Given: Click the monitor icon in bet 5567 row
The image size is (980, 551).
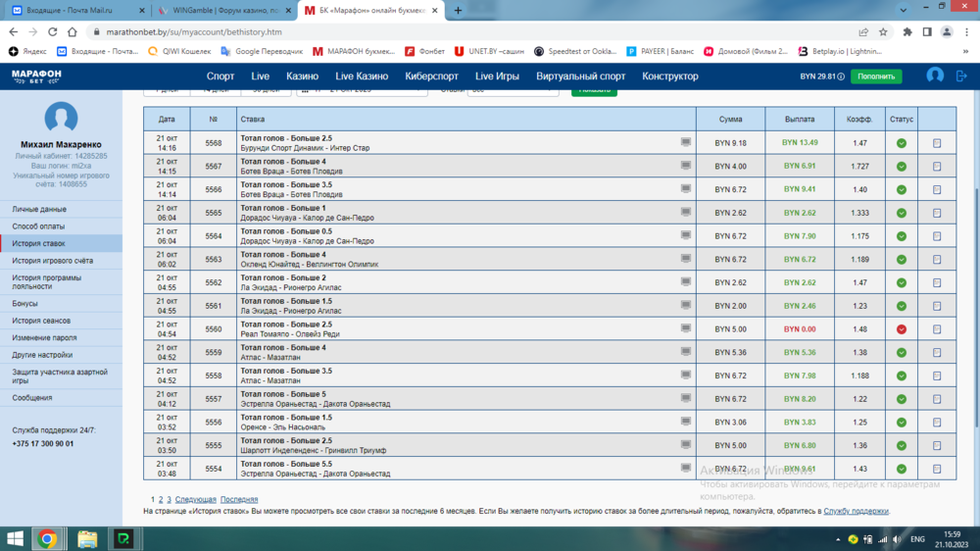Looking at the screenshot, I should (x=686, y=166).
